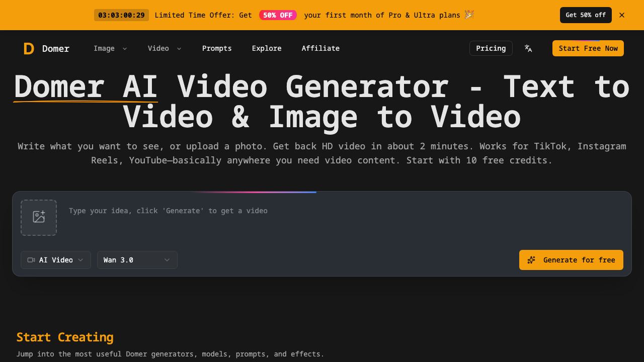Go to the Explore page
This screenshot has width=644, height=362.
[x=267, y=48]
